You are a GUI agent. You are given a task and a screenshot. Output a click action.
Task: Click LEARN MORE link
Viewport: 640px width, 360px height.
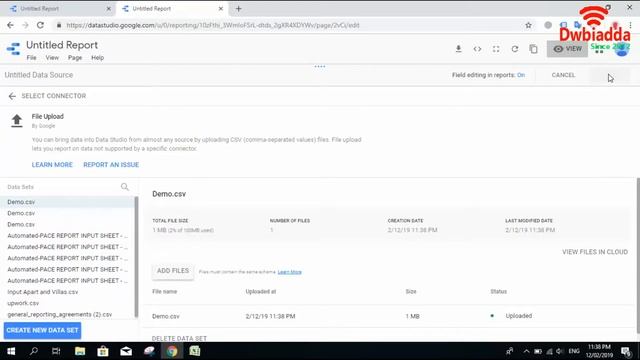[x=52, y=165]
